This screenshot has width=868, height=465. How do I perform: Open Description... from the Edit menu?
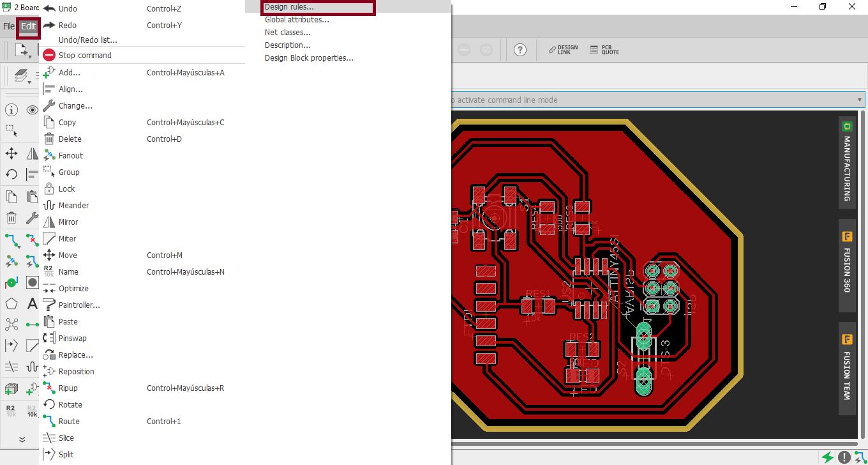(348, 45)
